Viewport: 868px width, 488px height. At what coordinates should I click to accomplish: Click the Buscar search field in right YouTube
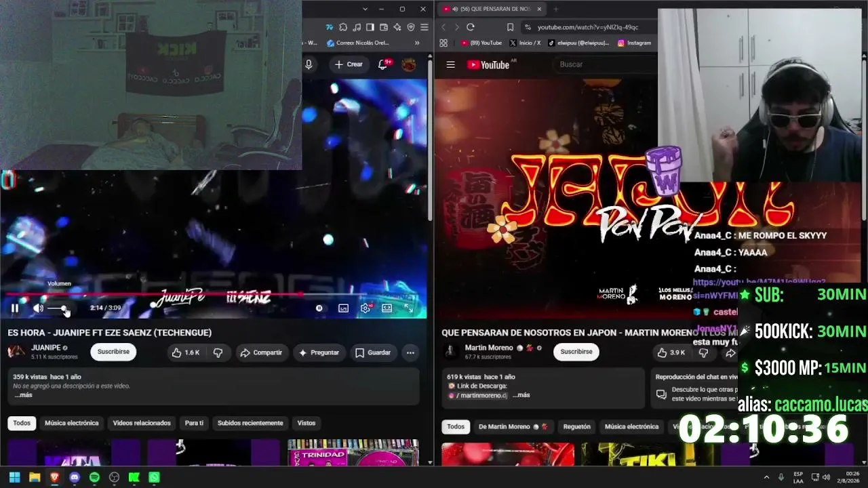click(x=607, y=64)
